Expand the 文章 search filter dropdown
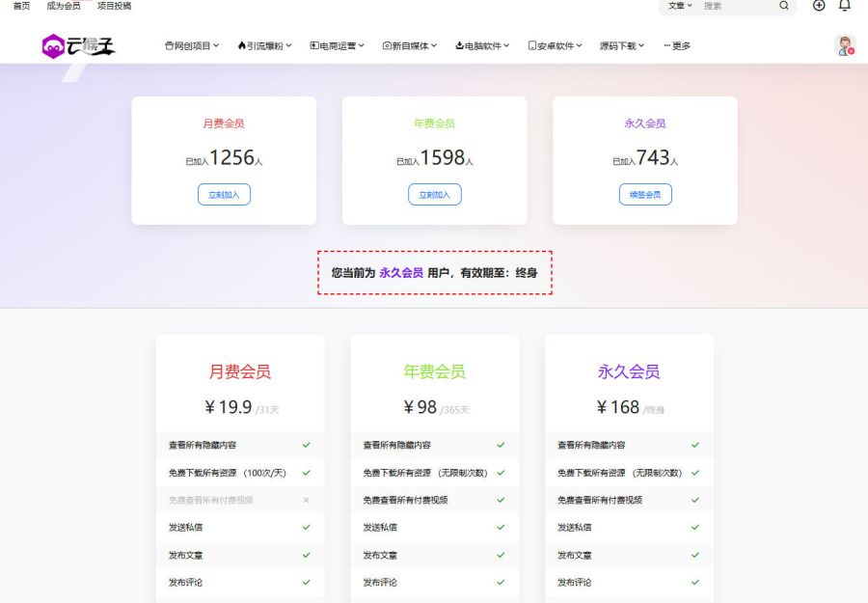Image resolution: width=868 pixels, height=603 pixels. click(x=680, y=7)
